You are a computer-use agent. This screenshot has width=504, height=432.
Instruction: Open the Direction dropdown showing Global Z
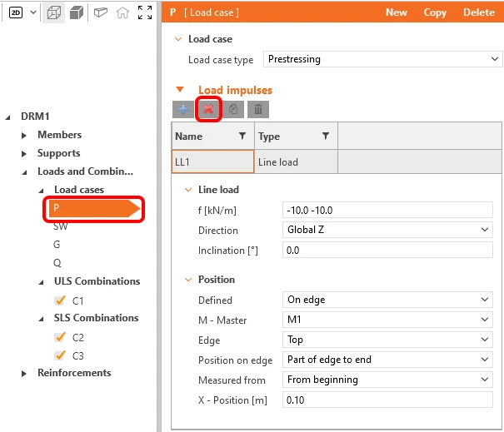387,230
